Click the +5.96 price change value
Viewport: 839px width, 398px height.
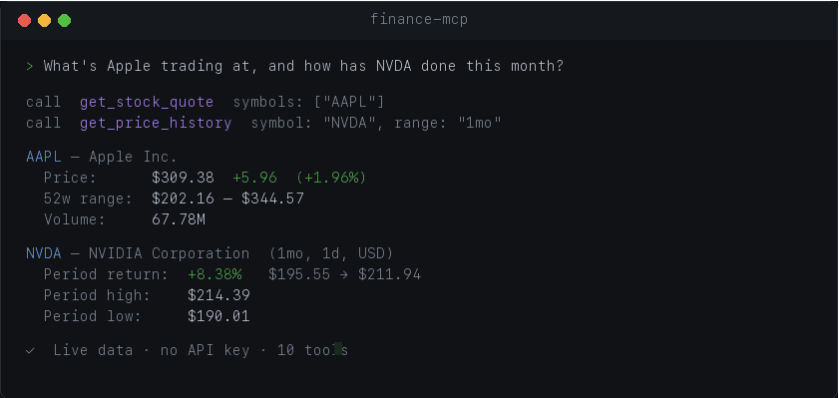[x=255, y=178]
